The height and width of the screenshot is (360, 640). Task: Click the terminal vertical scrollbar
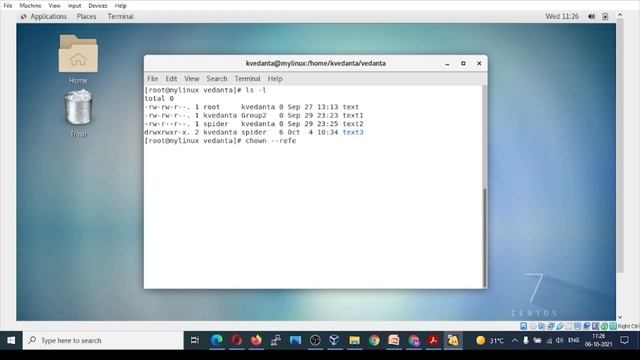484,237
